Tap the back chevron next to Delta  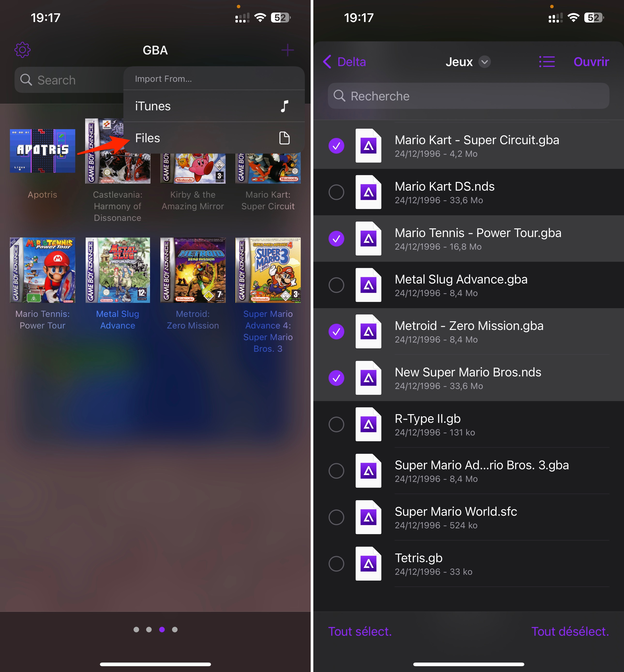tap(327, 62)
